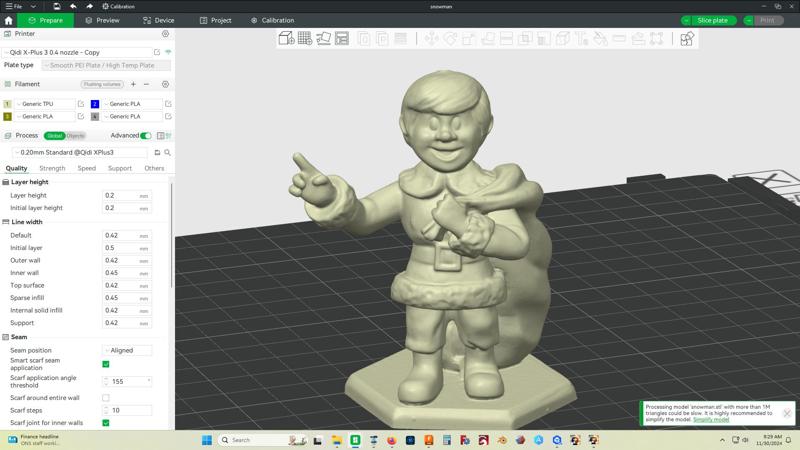Viewport: 800px width, 450px height.
Task: Click the Scale tool icon
Action: coord(469,38)
